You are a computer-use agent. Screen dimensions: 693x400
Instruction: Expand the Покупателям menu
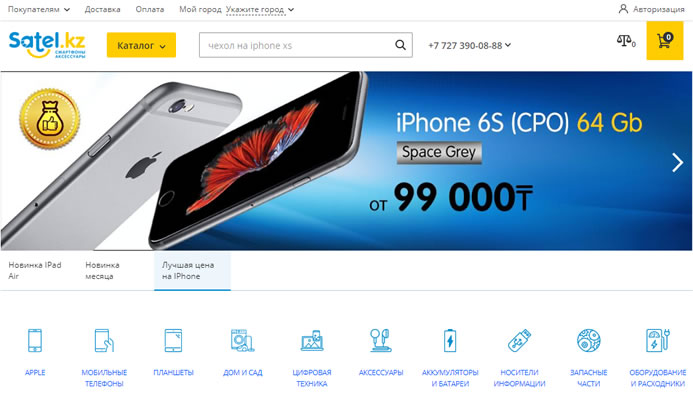coord(39,9)
